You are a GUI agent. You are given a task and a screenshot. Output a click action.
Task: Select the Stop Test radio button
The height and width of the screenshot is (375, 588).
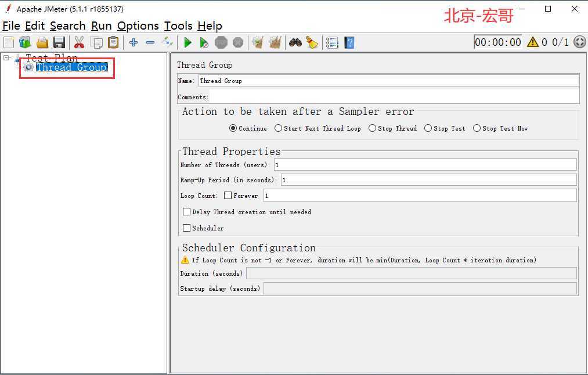coord(428,128)
